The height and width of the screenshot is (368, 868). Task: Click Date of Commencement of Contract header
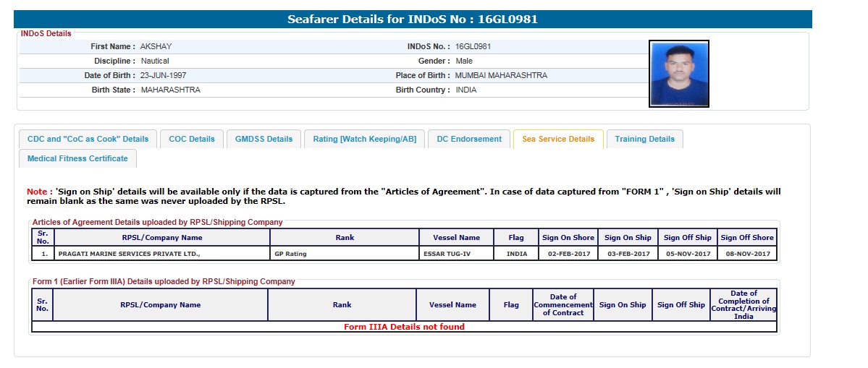coord(563,305)
